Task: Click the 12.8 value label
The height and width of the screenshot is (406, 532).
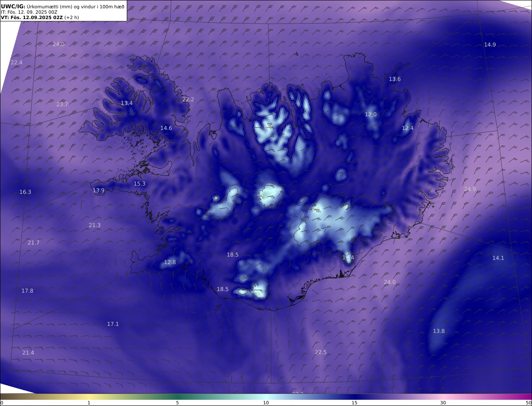Action: [170, 262]
